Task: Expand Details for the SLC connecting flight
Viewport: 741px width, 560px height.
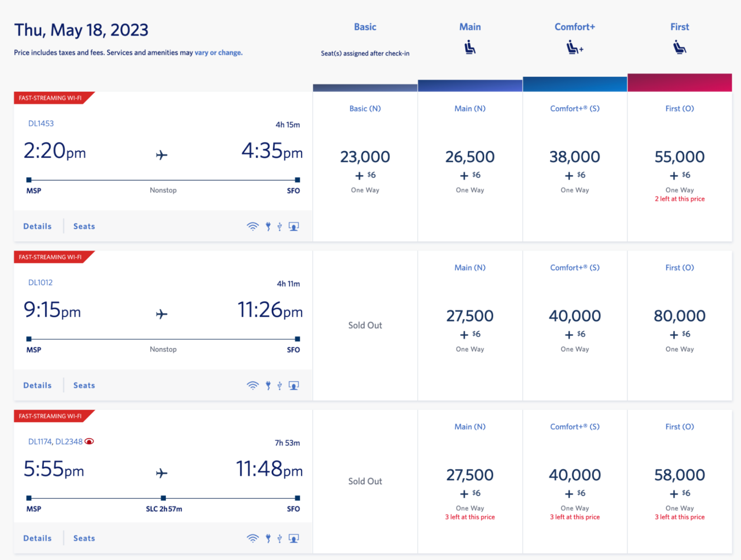Action: pos(38,538)
